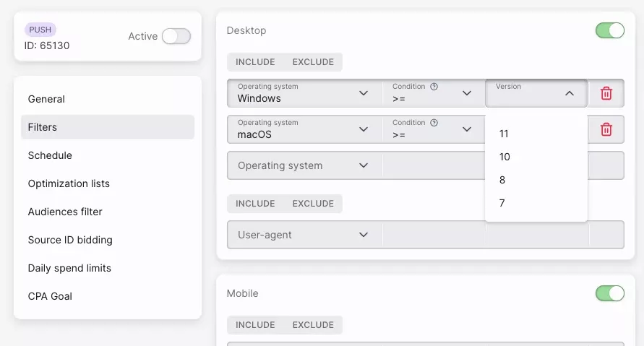This screenshot has height=346, width=644.
Task: Select EXCLUDE for Desktop operating system
Action: click(313, 62)
